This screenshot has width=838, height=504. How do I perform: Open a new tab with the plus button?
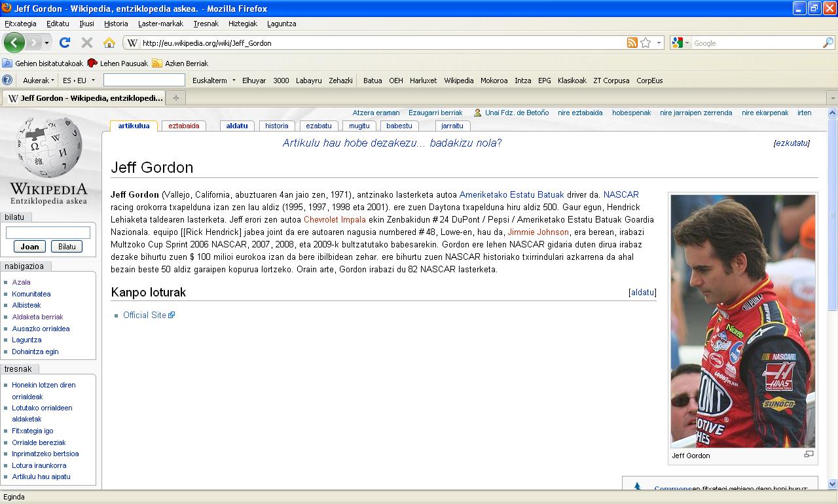coord(175,98)
